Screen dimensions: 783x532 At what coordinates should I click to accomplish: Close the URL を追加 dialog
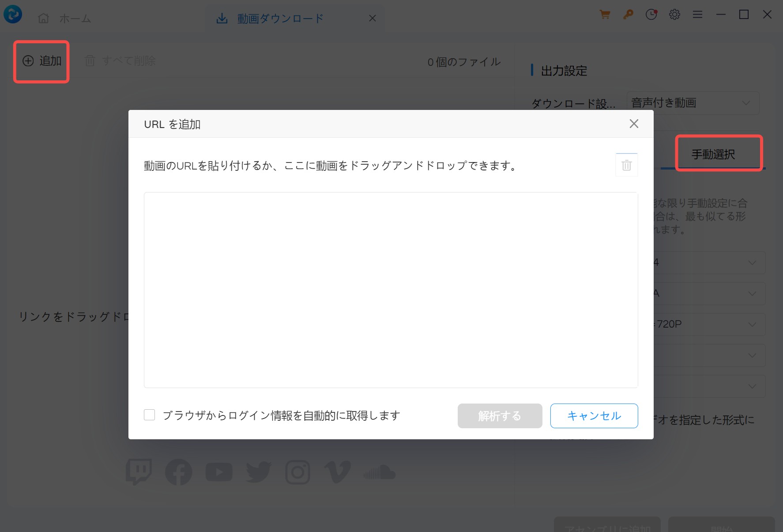pyautogui.click(x=634, y=124)
